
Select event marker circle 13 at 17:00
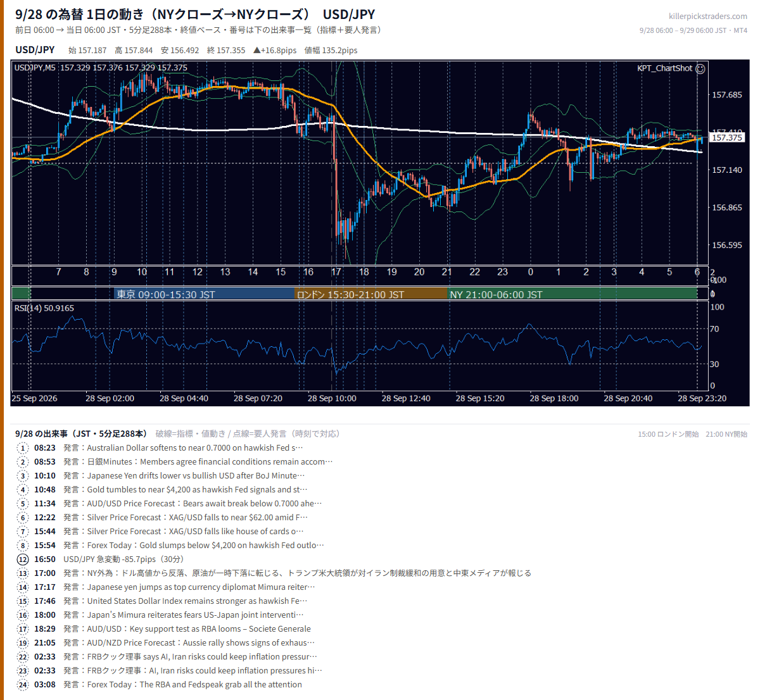pos(23,573)
